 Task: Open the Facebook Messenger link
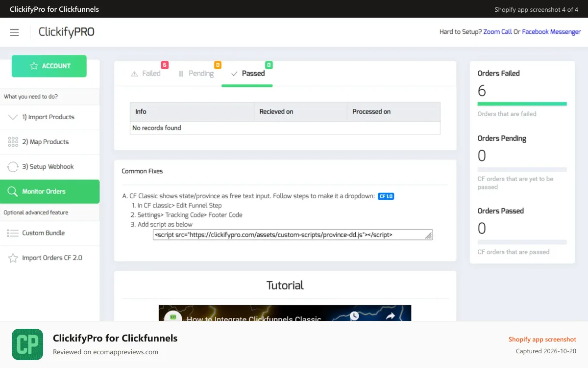551,32
